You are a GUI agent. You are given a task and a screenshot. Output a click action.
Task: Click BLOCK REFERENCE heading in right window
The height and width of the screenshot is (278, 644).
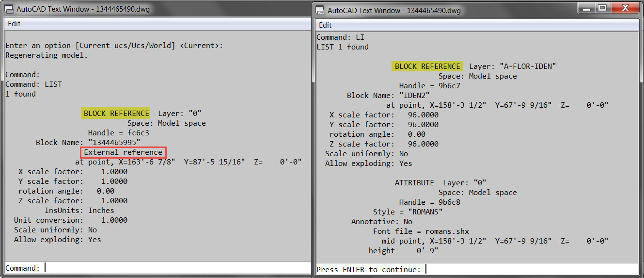point(427,66)
